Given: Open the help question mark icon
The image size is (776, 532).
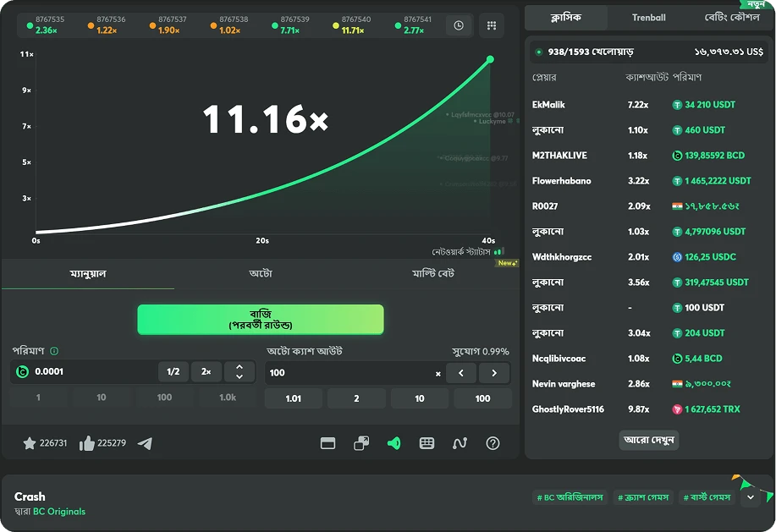Looking at the screenshot, I should [493, 443].
